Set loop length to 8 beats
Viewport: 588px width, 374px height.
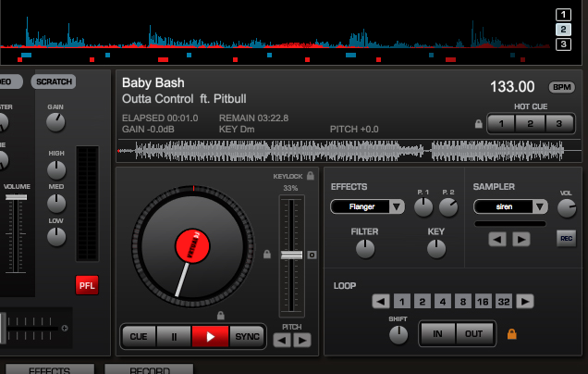[463, 301]
